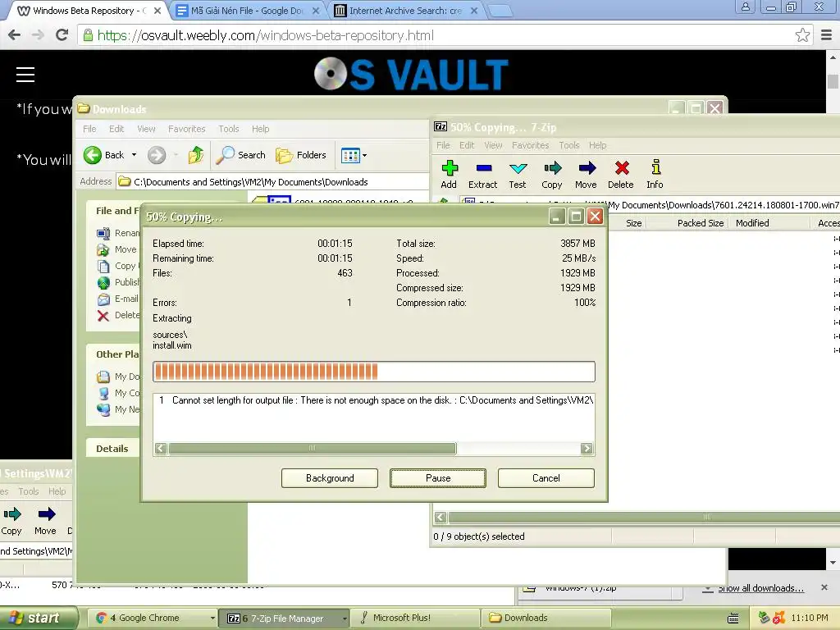The image size is (840, 630).
Task: Click Copy icon in bottom-left 7-Zip window
Action: tap(11, 521)
